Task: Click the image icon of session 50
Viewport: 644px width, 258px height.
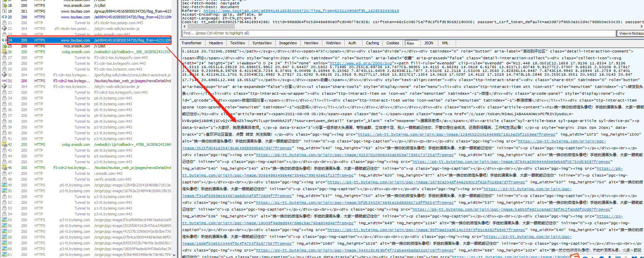Action: 4,191
